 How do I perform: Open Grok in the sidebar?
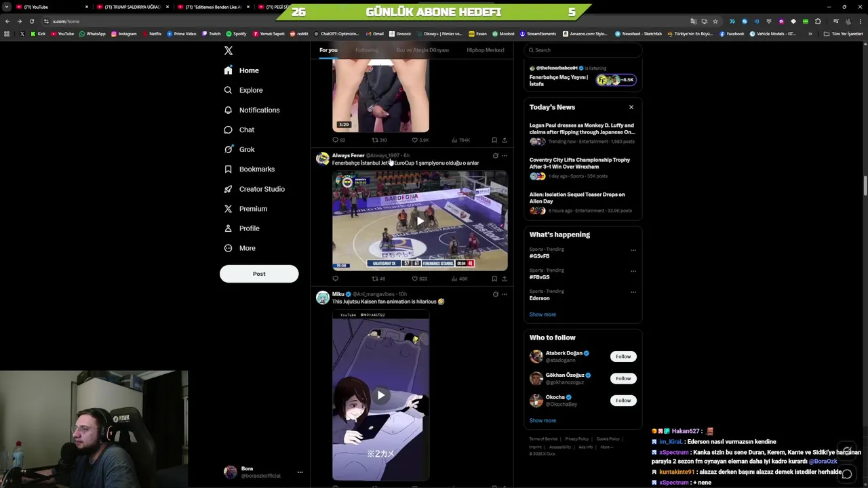point(239,149)
